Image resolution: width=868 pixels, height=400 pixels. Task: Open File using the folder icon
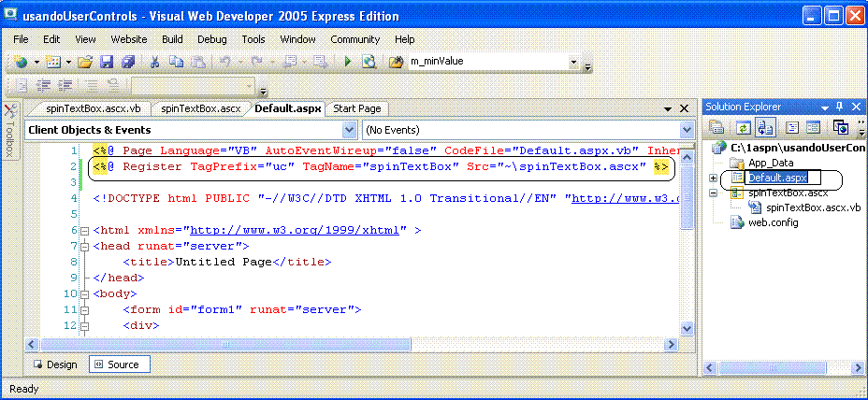85,62
